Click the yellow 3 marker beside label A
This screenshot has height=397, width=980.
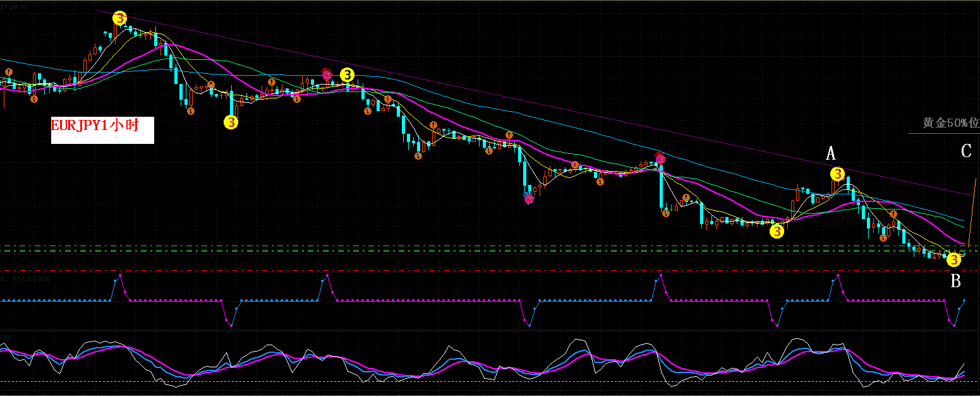[x=837, y=174]
